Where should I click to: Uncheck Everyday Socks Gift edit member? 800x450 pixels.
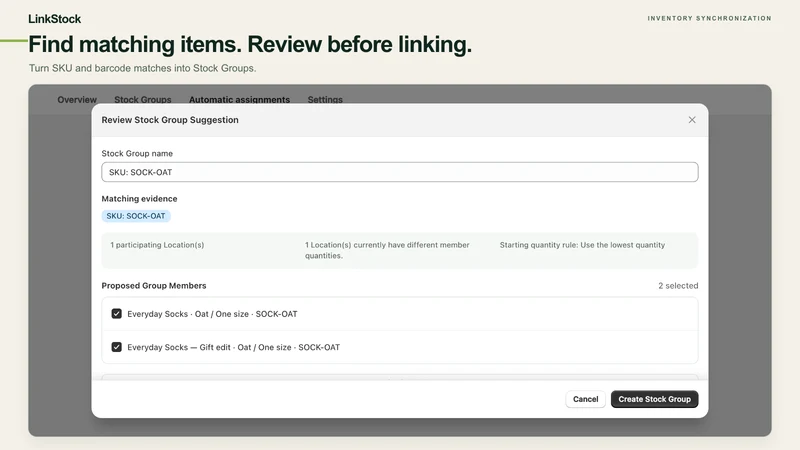116,347
